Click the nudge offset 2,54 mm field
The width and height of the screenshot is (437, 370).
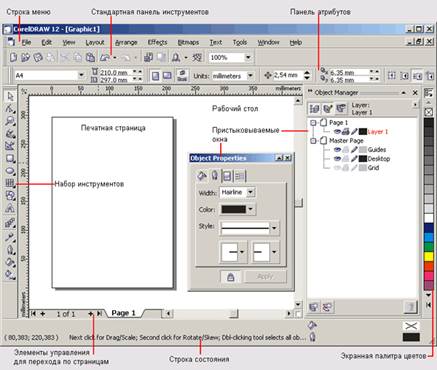pos(288,75)
